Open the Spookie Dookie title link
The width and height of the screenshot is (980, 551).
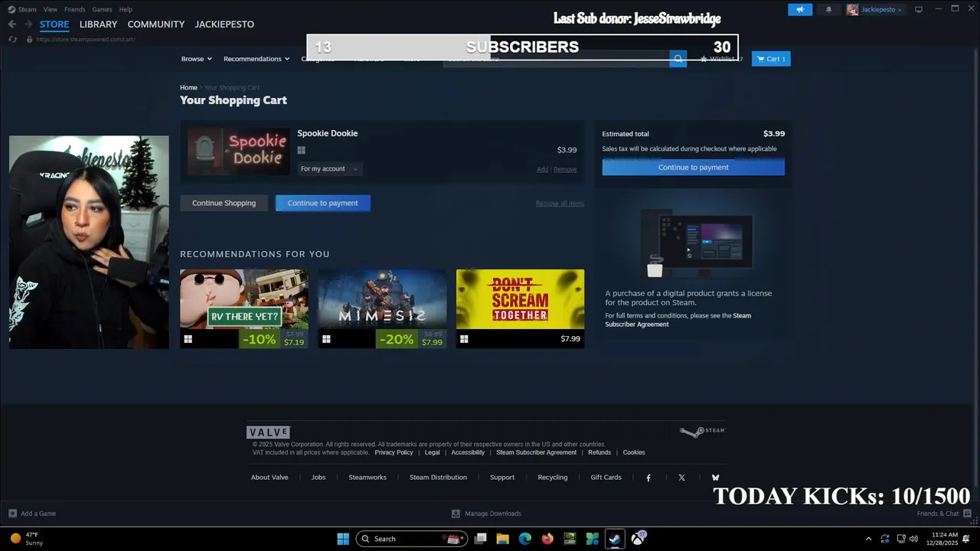click(328, 133)
